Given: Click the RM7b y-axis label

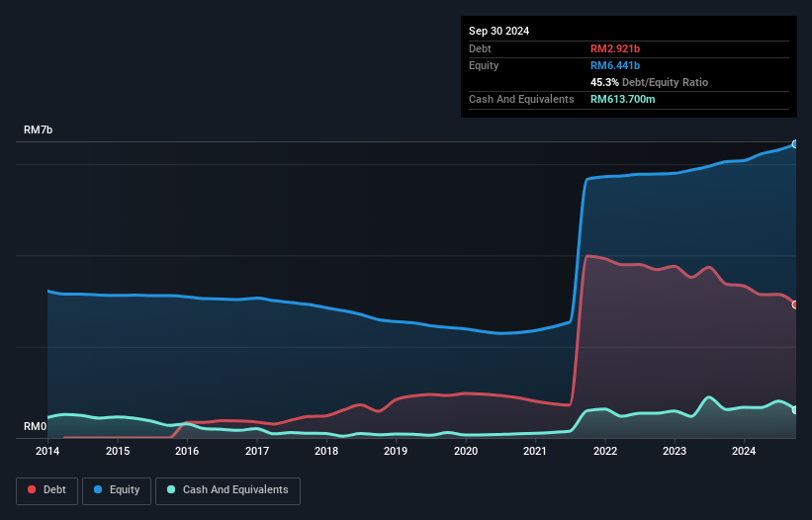Looking at the screenshot, I should click(38, 130).
